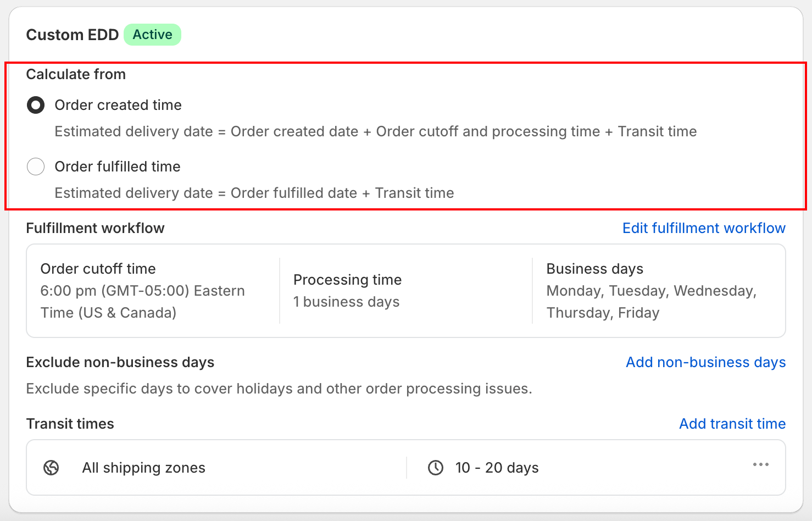Click the Order fulfilled date formula description

(x=254, y=193)
